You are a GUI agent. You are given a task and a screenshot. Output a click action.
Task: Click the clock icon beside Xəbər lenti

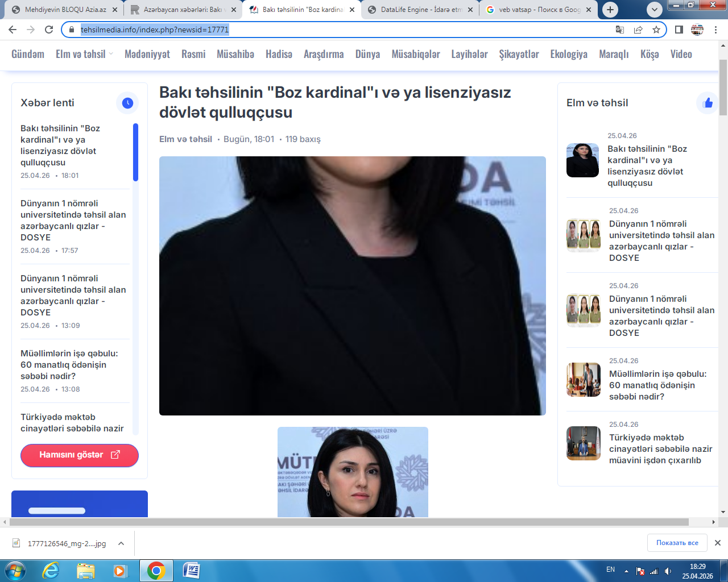click(x=127, y=103)
